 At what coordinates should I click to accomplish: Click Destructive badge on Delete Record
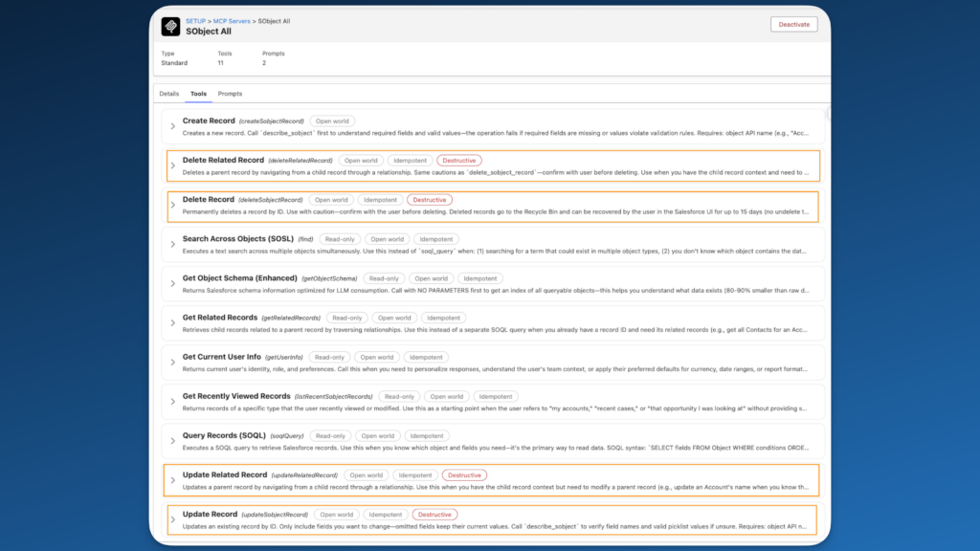(430, 200)
